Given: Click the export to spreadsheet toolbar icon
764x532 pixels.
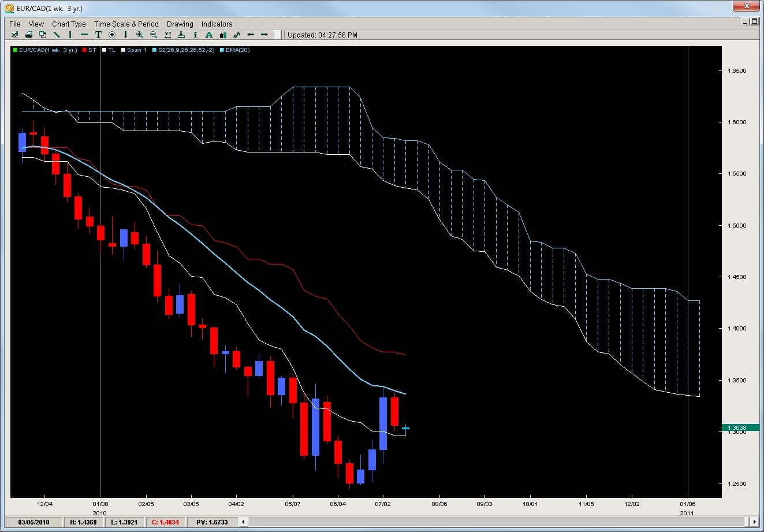Looking at the screenshot, I should pyautogui.click(x=15, y=35).
